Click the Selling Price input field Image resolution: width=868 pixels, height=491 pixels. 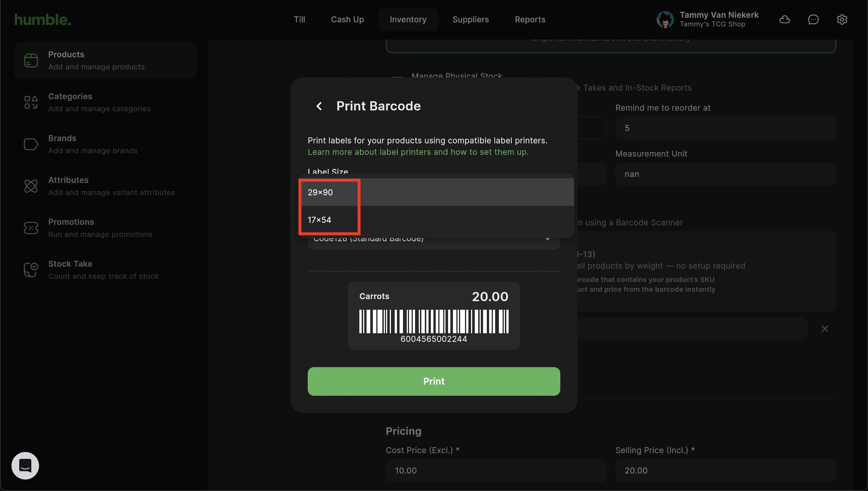[x=726, y=470]
